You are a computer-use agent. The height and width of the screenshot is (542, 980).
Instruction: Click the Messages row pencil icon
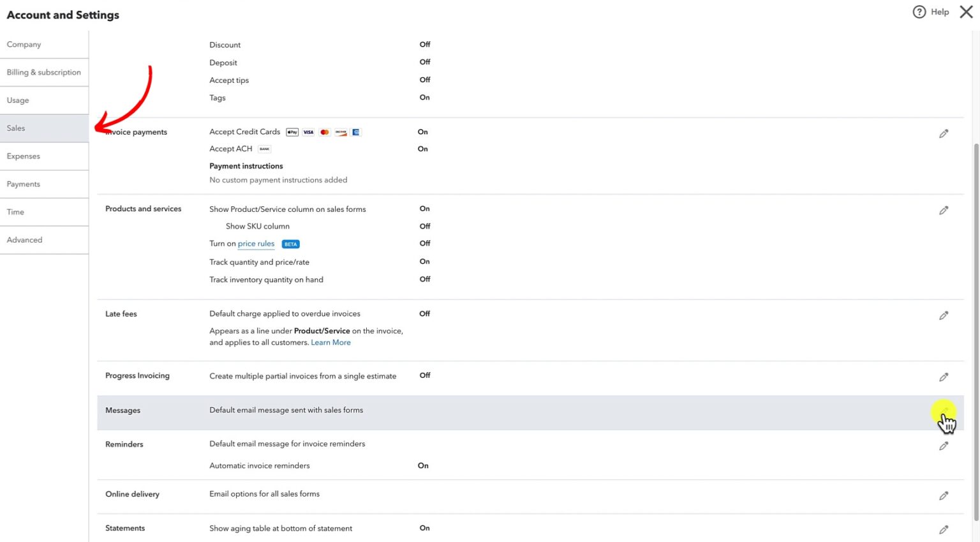coord(944,411)
